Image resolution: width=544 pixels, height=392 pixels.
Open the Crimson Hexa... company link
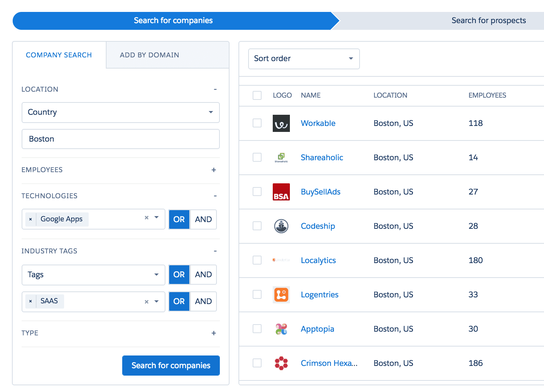329,363
